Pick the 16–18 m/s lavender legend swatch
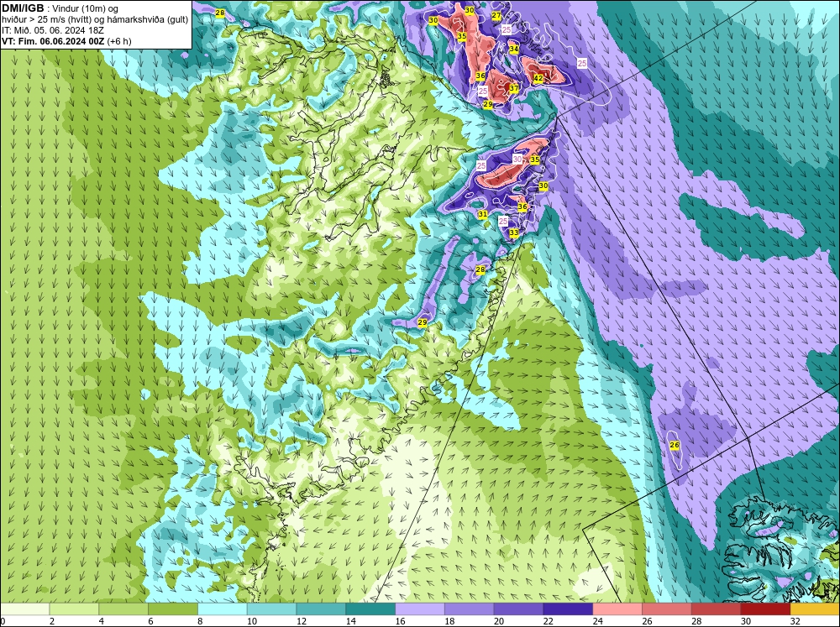840x627 pixels. (420, 609)
